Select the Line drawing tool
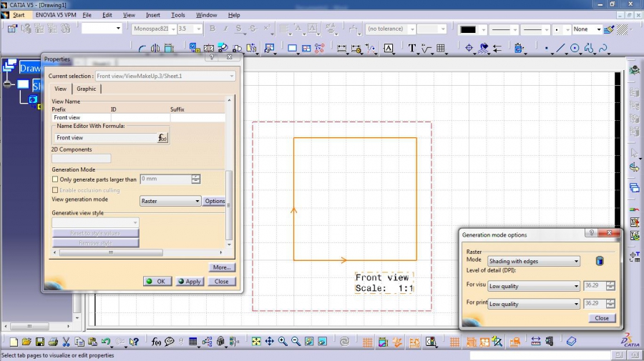 (x=560, y=49)
